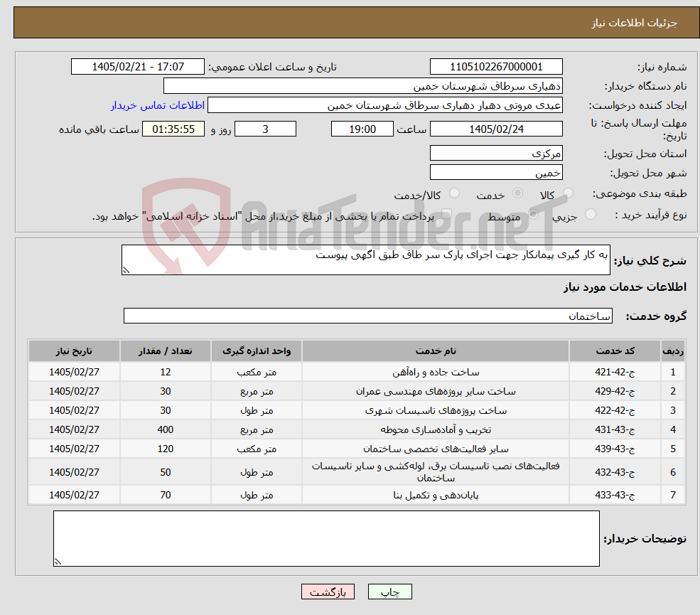This screenshot has height=615, width=700.
Task: Click service code ج-42-422
Action: [x=615, y=410]
